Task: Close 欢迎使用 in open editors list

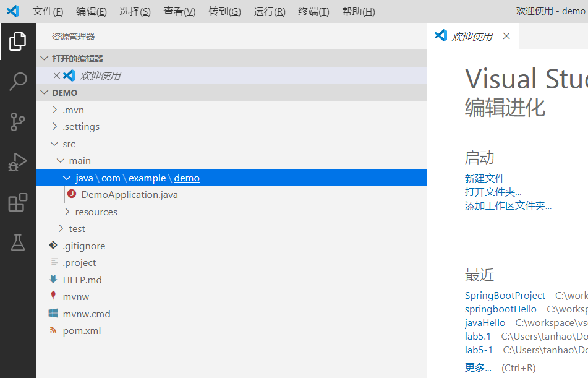Action: click(57, 75)
